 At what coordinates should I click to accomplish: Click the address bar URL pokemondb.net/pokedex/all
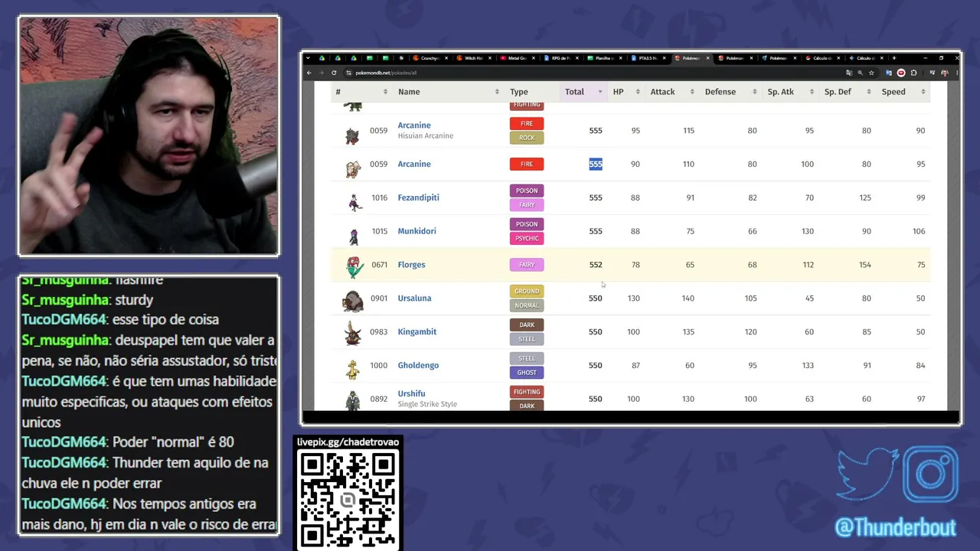tap(386, 73)
